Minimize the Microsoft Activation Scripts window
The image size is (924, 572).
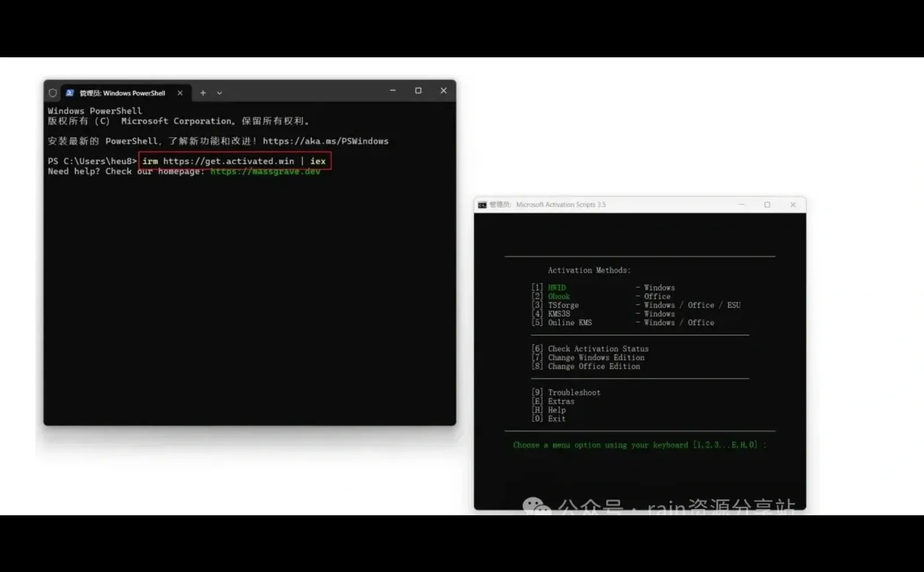click(742, 204)
